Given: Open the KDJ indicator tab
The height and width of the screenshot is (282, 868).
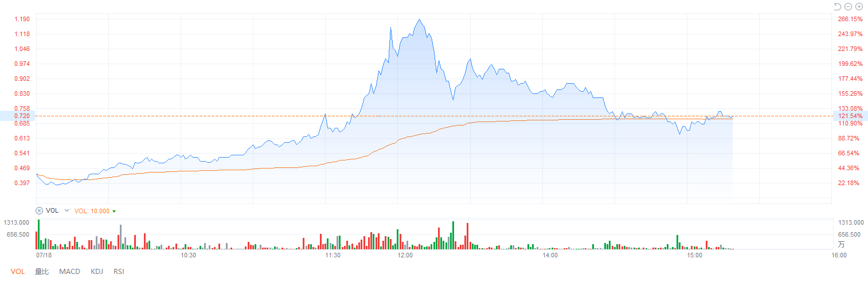Looking at the screenshot, I should click(96, 271).
